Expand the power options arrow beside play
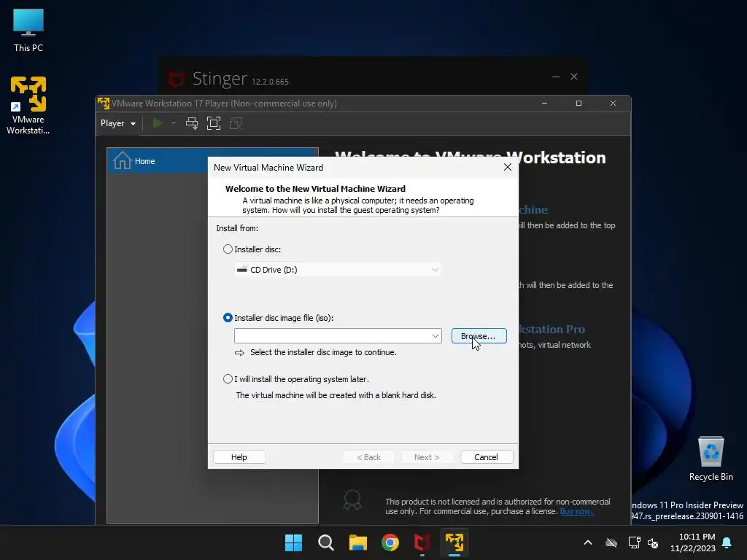Screen dimensions: 747x560 point(174,123)
